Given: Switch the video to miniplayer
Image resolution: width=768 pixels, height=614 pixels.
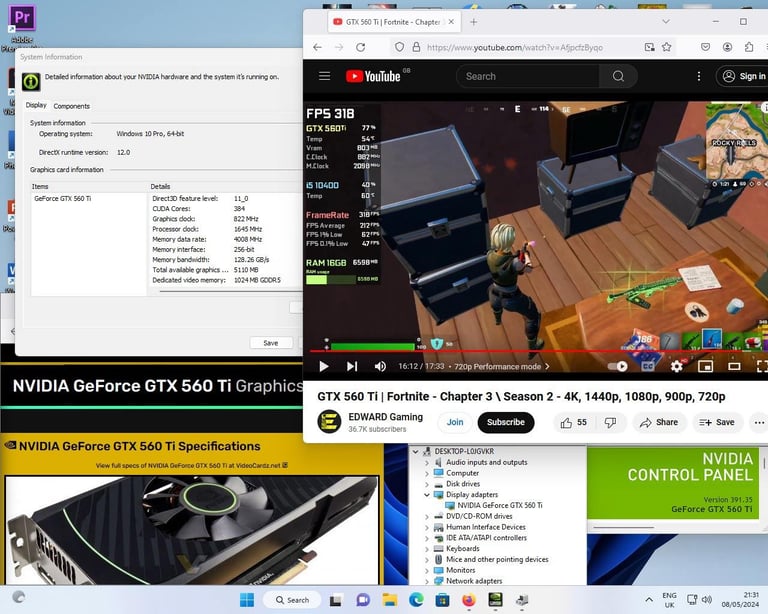Looking at the screenshot, I should click(x=705, y=366).
